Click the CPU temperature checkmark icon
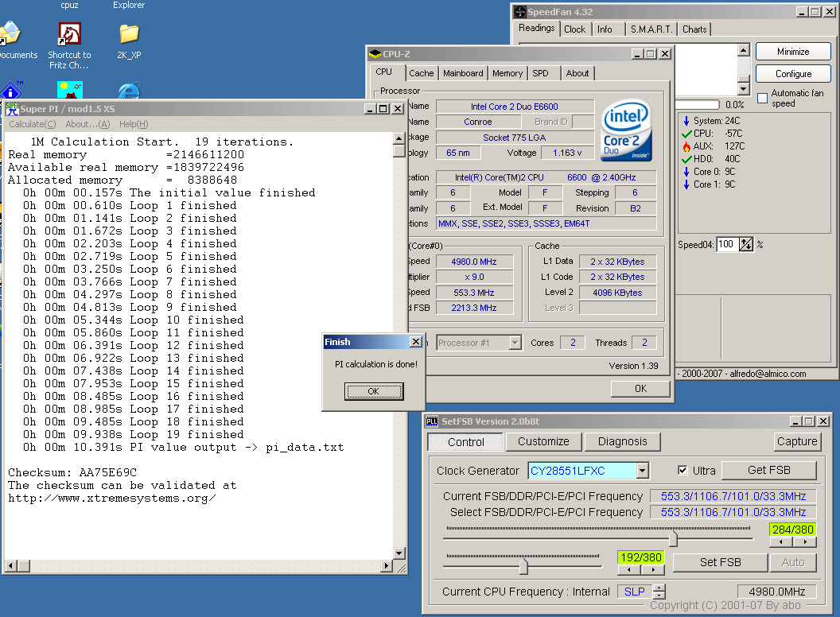This screenshot has height=617, width=840. click(x=686, y=134)
